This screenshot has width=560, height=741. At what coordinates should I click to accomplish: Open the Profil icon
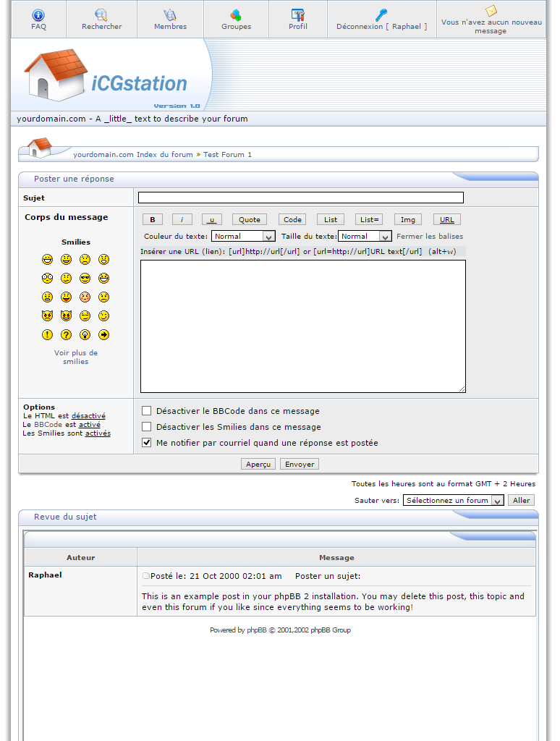click(297, 15)
